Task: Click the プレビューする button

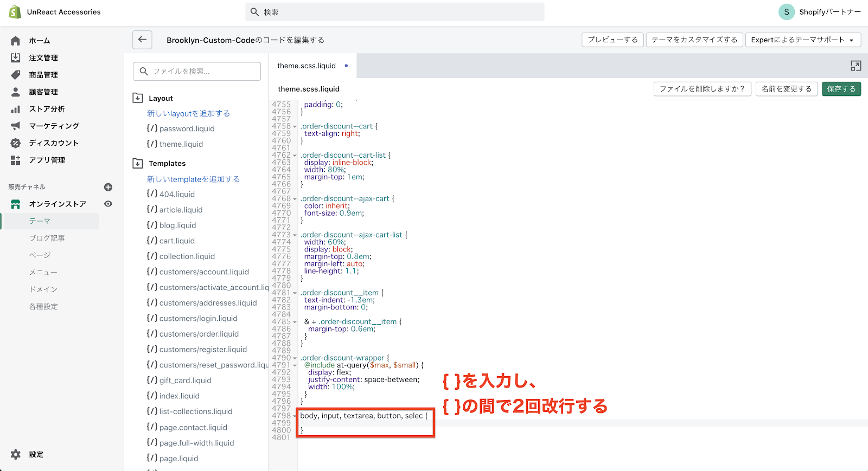Action: pos(612,40)
